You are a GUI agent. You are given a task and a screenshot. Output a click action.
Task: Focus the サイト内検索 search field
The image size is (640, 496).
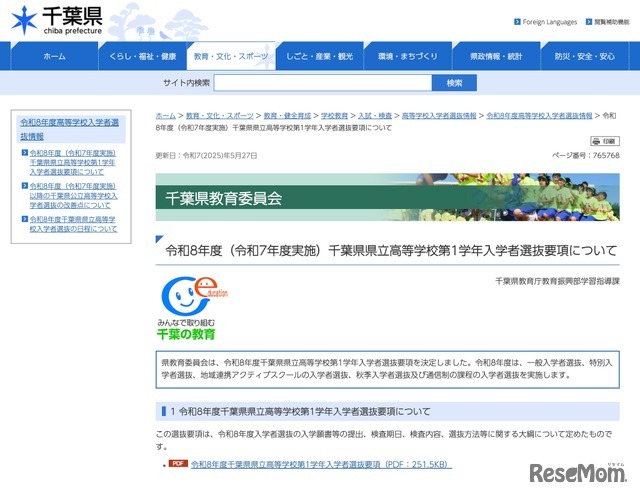[x=322, y=83]
